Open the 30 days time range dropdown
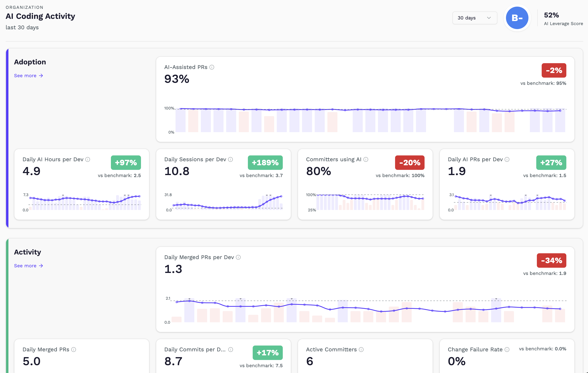Viewport: 588px width, 373px height. (x=474, y=18)
